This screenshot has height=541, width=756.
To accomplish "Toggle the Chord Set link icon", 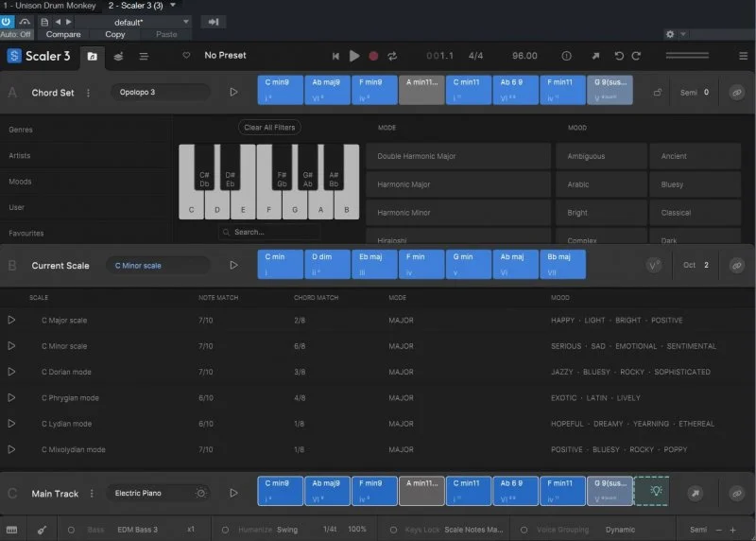I will click(737, 92).
